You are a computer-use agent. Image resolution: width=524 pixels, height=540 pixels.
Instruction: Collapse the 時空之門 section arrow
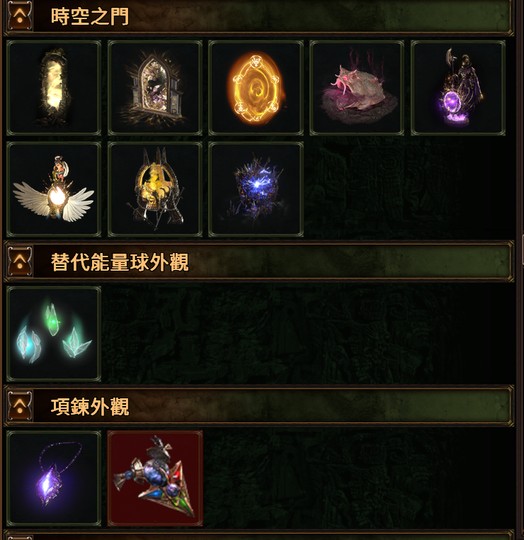[x=20, y=16]
